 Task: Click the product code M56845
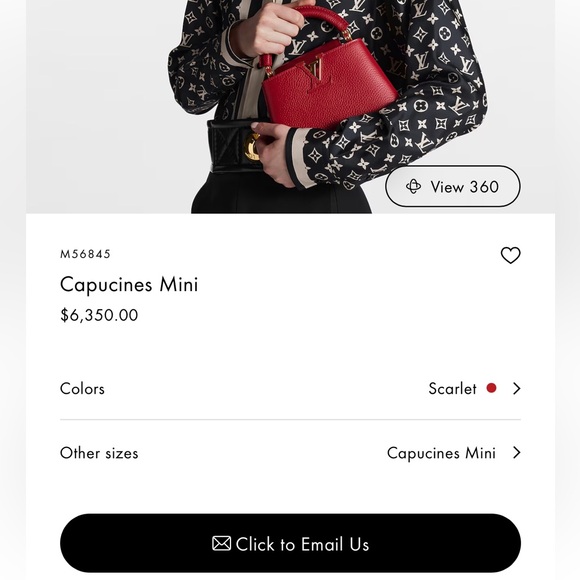(x=85, y=254)
